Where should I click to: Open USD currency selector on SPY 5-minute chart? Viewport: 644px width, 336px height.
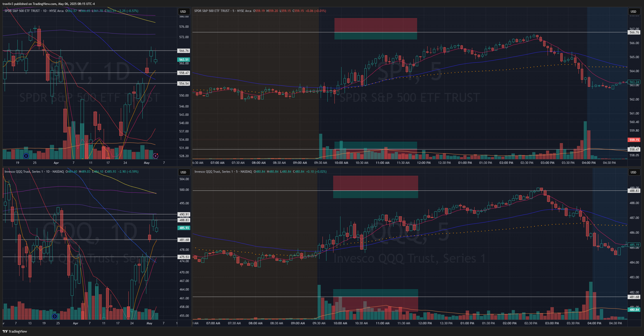click(x=634, y=11)
